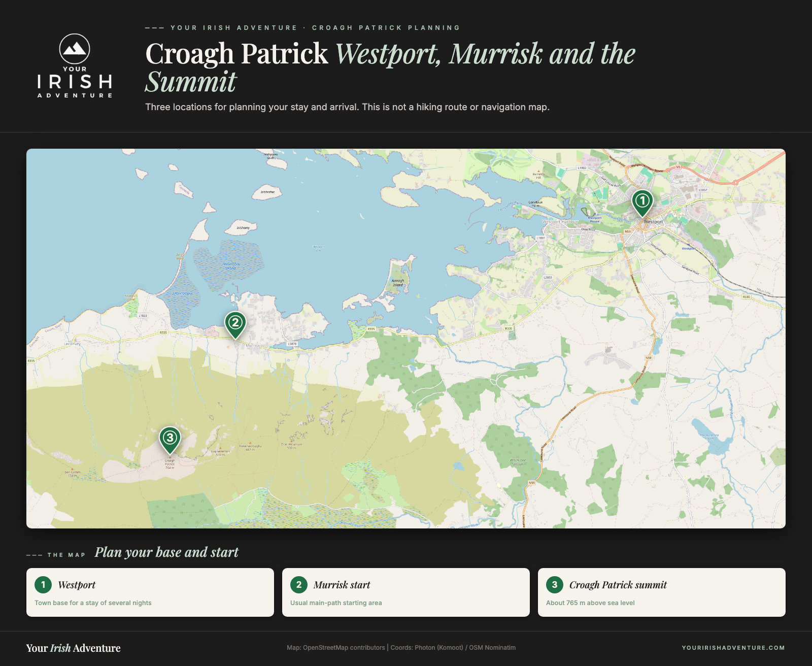This screenshot has width=812, height=666.
Task: Click 'Town base for a stay of several nights'
Action: pyautogui.click(x=93, y=603)
